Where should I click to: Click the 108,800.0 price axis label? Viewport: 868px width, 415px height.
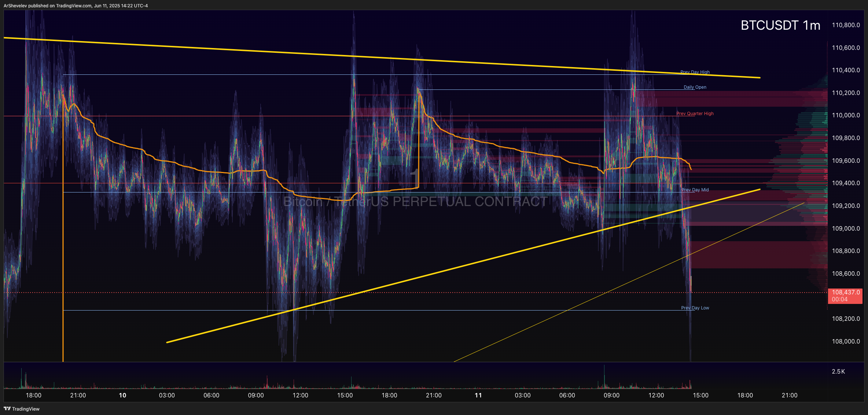[x=846, y=251]
